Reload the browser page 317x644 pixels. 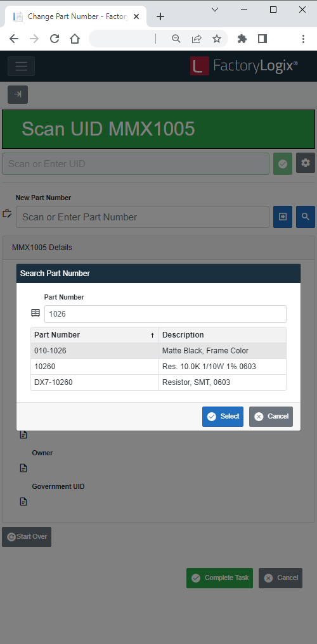[x=55, y=39]
